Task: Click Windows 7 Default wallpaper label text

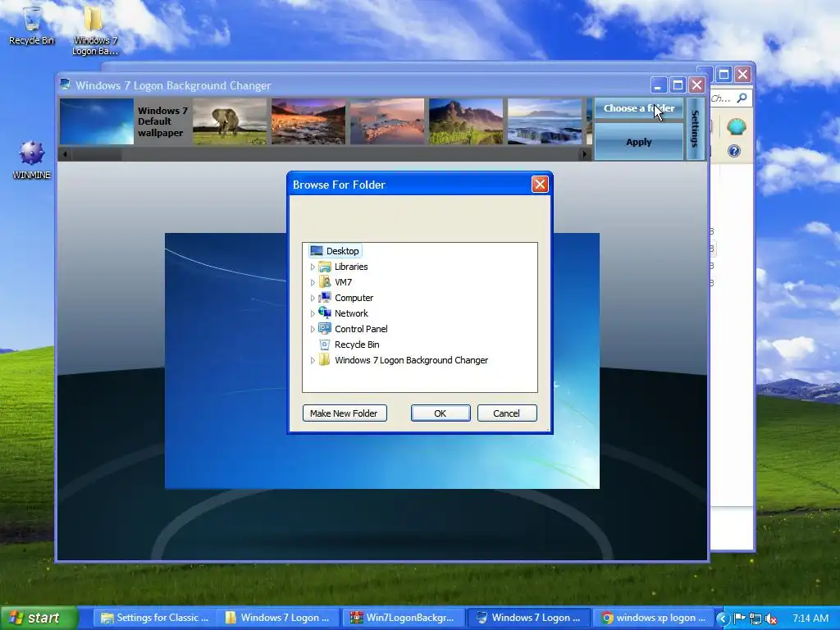Action: (x=162, y=121)
